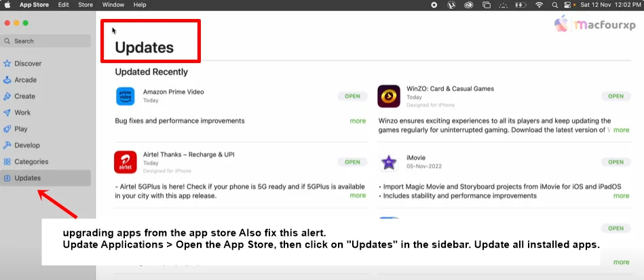The height and width of the screenshot is (280, 644).
Task: Select Updates in the sidebar
Action: [45, 178]
